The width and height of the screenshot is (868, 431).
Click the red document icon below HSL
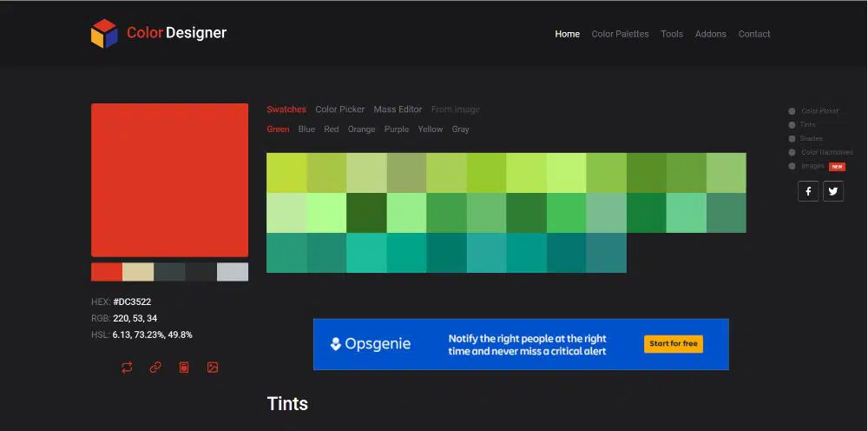click(x=184, y=368)
